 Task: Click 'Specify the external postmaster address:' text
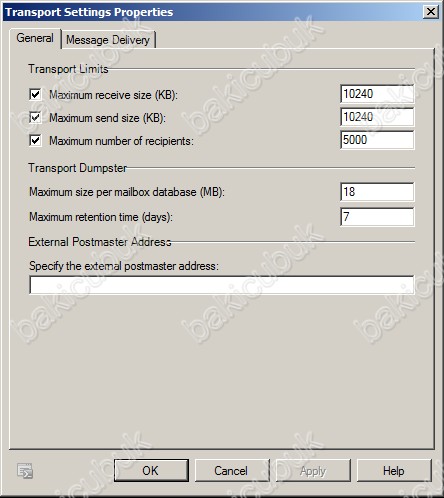point(124,266)
